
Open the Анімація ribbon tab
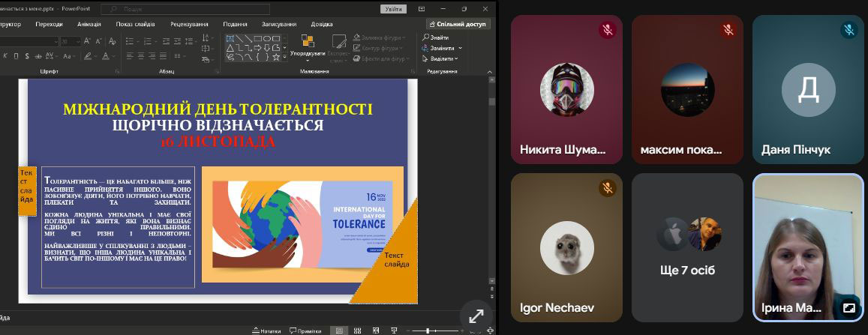click(x=89, y=24)
